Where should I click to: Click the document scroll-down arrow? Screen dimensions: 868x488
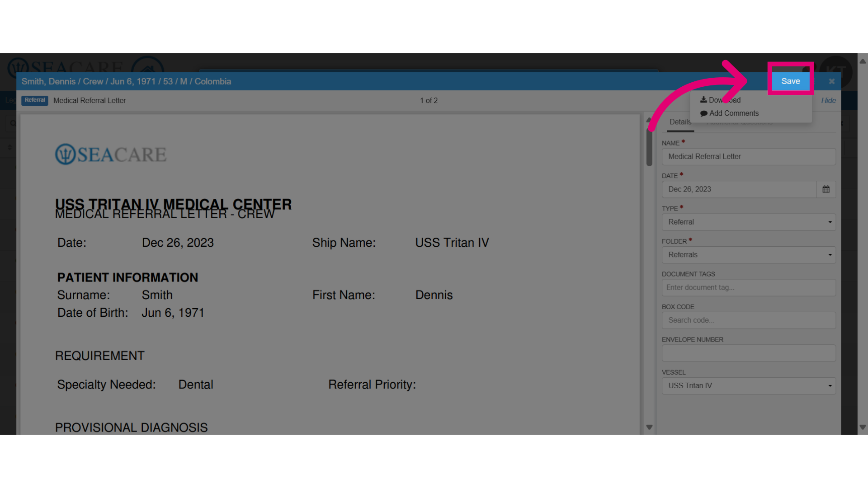point(649,427)
